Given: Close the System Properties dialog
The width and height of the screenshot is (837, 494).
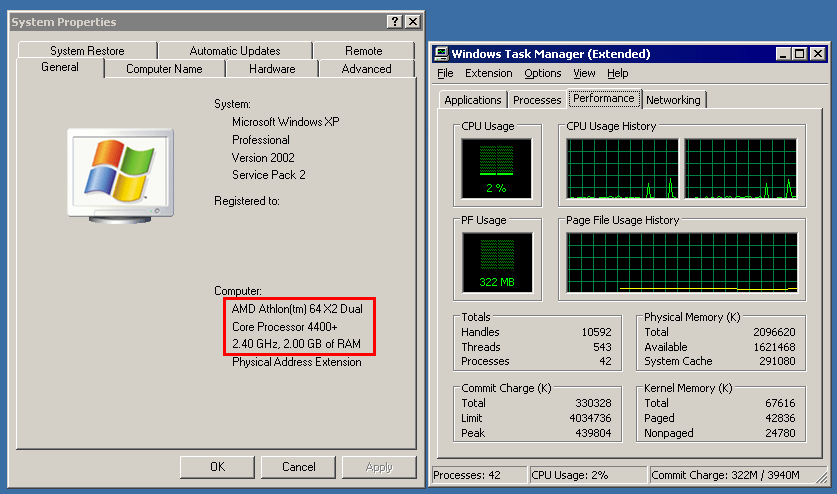Looking at the screenshot, I should click(x=413, y=21).
